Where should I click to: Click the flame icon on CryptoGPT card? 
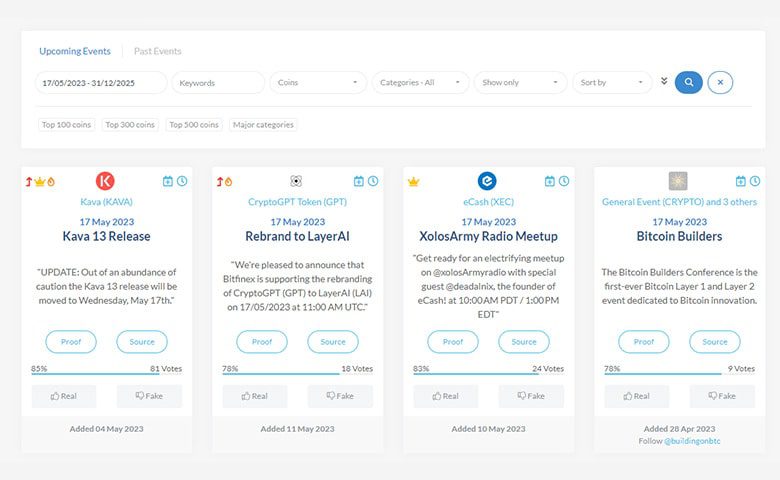pos(228,182)
